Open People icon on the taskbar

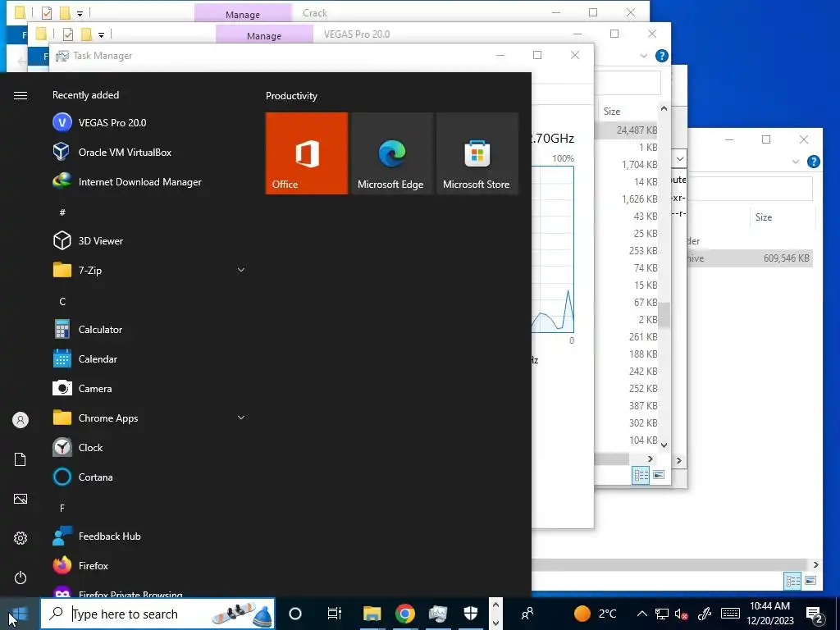[527, 614]
